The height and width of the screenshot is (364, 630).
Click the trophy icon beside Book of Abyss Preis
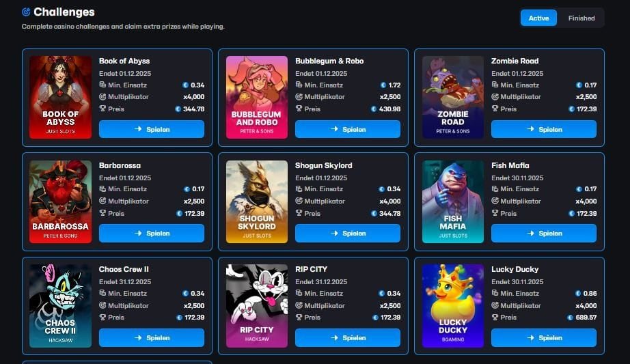[x=102, y=109]
